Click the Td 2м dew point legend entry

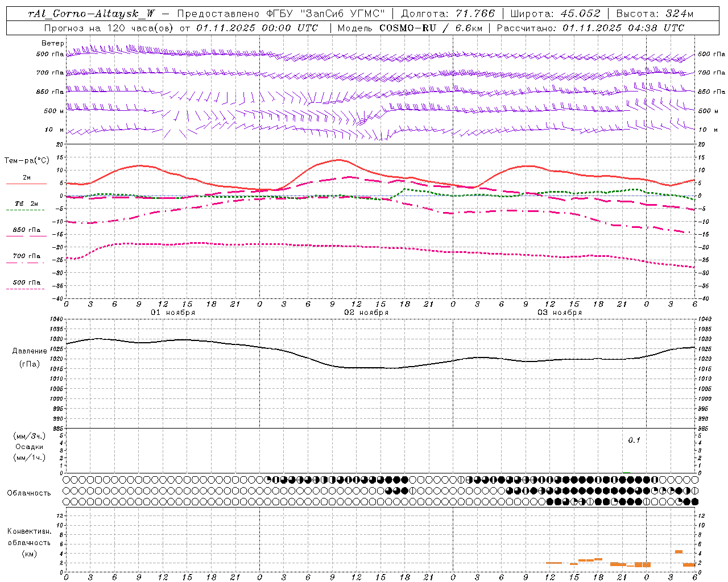pos(27,203)
